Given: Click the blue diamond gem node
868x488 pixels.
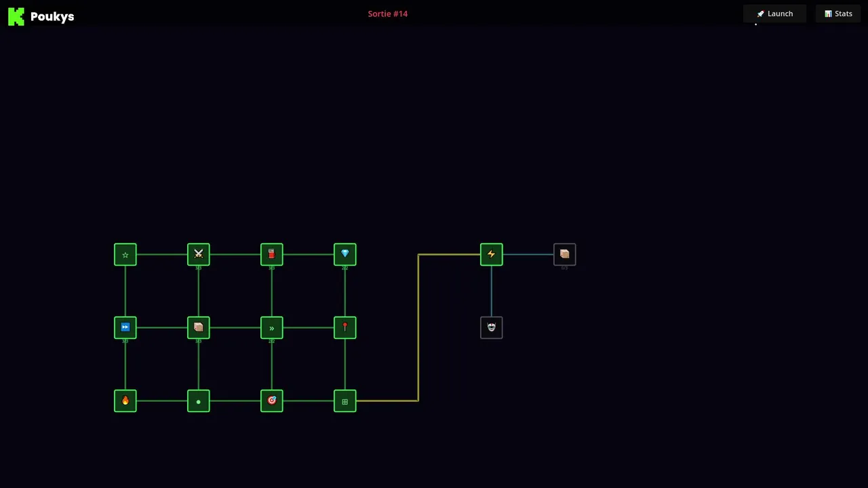Looking at the screenshot, I should [x=345, y=254].
